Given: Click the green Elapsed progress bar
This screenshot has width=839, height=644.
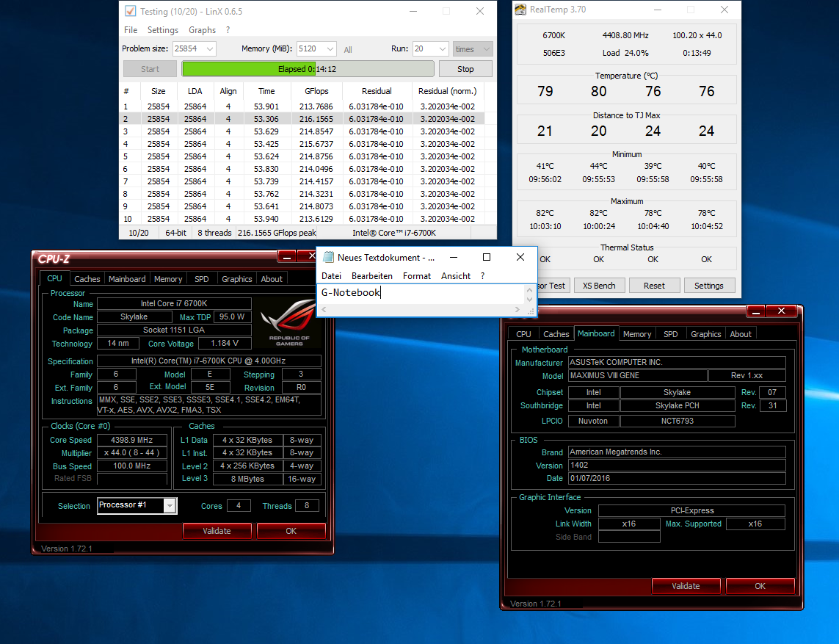Looking at the screenshot, I should (308, 69).
